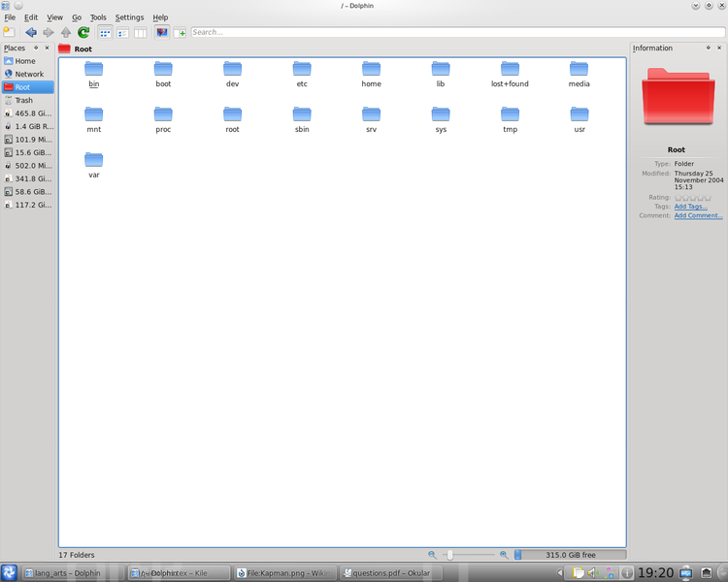Open the Settings menu
The width and height of the screenshot is (728, 582).
(129, 17)
